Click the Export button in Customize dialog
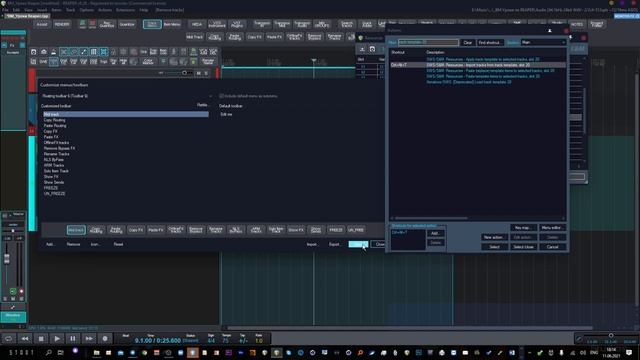640x360 pixels. pos(334,244)
